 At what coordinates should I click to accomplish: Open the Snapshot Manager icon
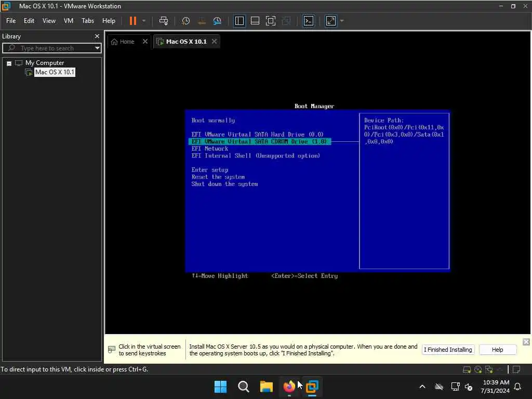pos(217,21)
